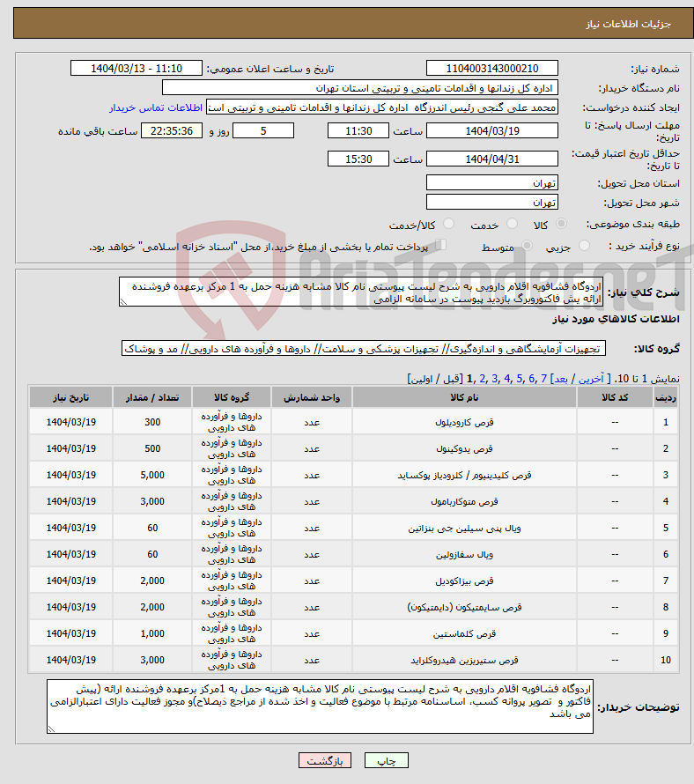Go to page 6 of items
Viewport: 694px width, 784px height.
531,379
